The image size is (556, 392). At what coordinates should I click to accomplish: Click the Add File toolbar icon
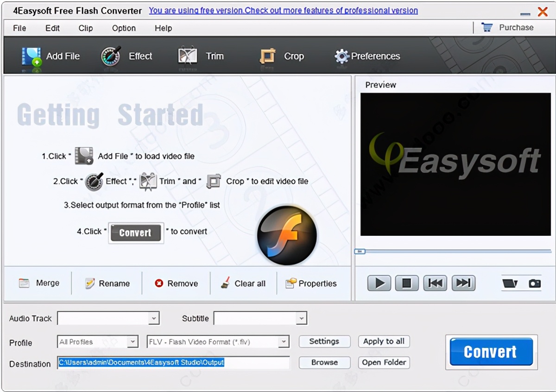click(x=32, y=57)
